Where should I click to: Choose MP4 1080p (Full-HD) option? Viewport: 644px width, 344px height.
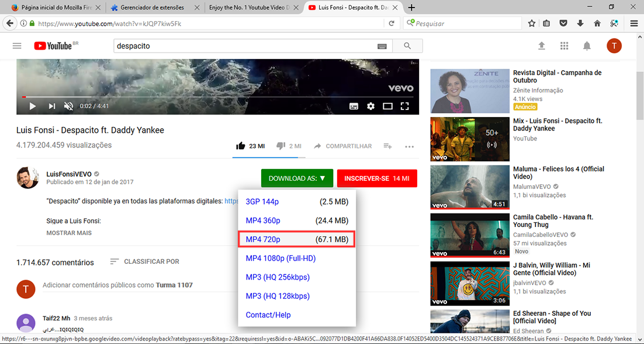(x=297, y=258)
